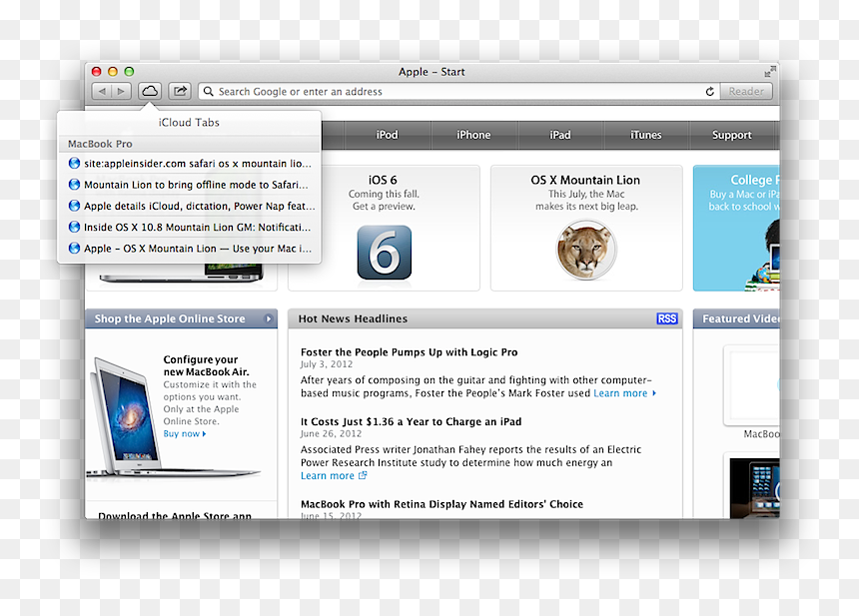Click arrow beside Shop the Apple Online Store
859x616 pixels.
pos(269,318)
